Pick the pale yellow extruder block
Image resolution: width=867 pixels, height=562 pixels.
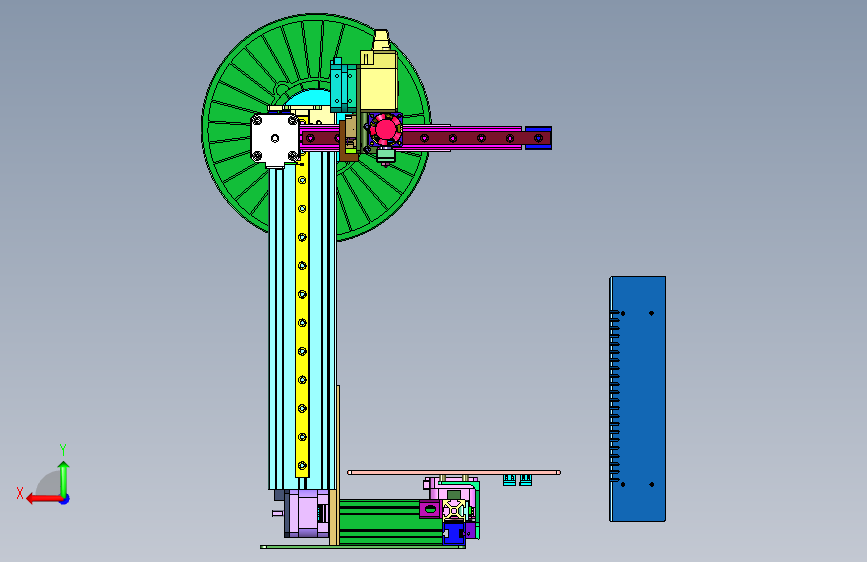379,80
